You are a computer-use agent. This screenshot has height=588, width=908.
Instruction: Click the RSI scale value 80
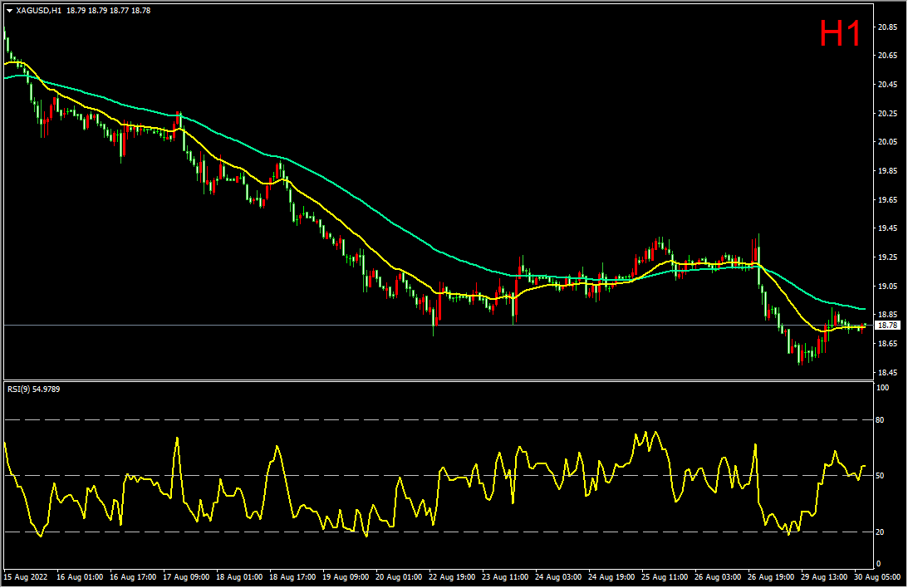tap(881, 420)
